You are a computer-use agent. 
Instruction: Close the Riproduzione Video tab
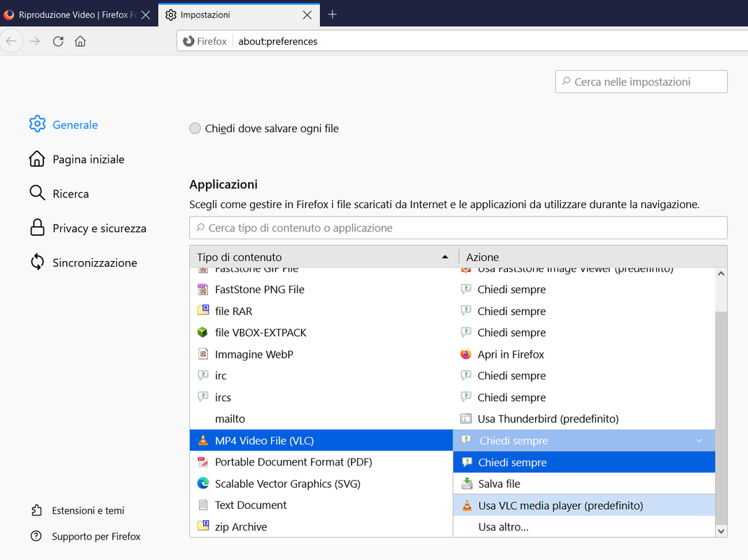click(x=146, y=15)
